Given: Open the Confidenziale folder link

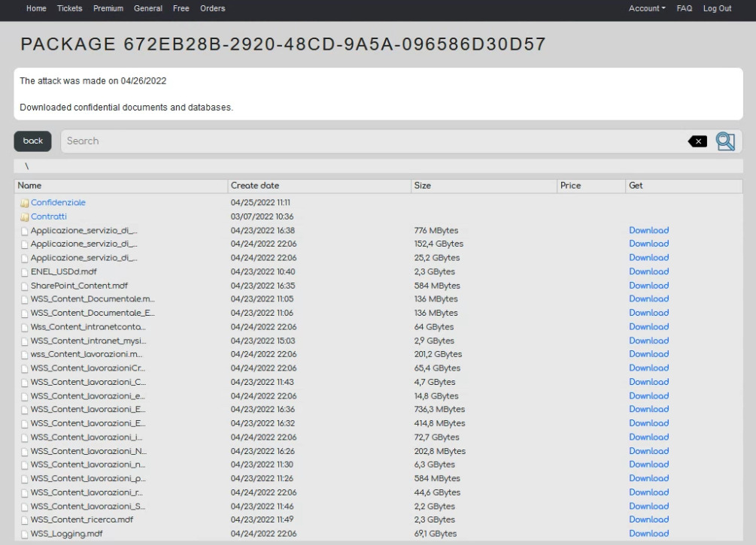Looking at the screenshot, I should click(x=58, y=203).
